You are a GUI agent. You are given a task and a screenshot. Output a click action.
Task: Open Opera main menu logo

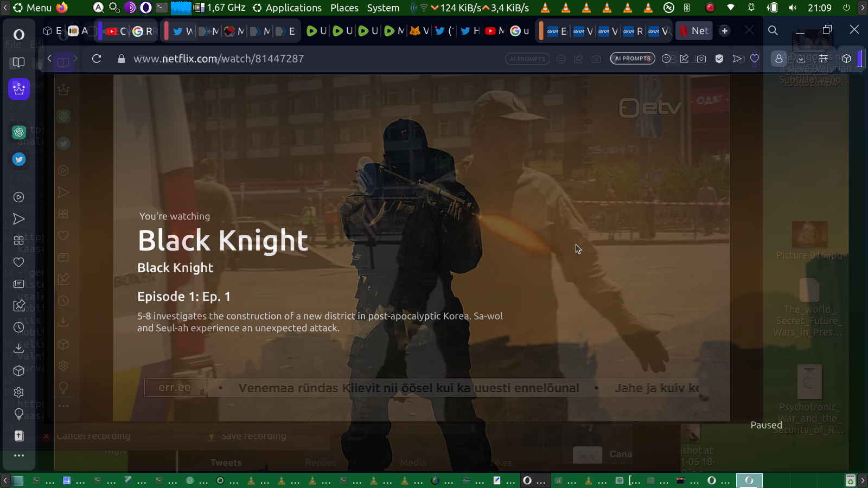click(19, 35)
